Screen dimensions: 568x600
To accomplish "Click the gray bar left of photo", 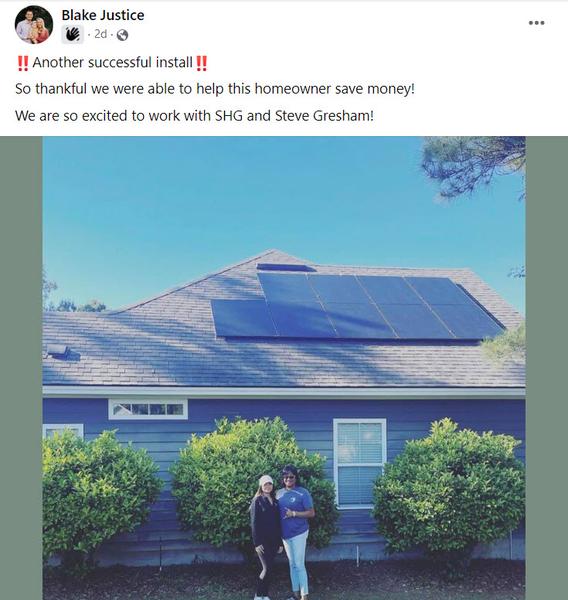I will click(x=21, y=368).
